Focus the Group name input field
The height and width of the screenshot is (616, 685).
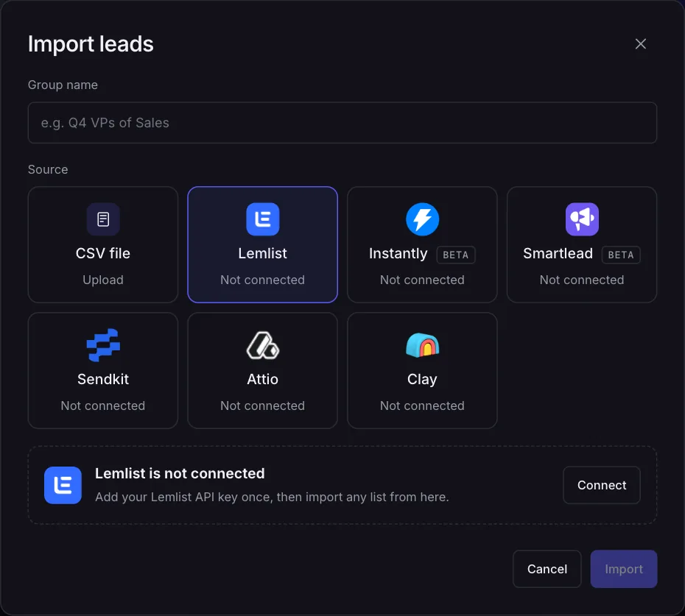[342, 123]
